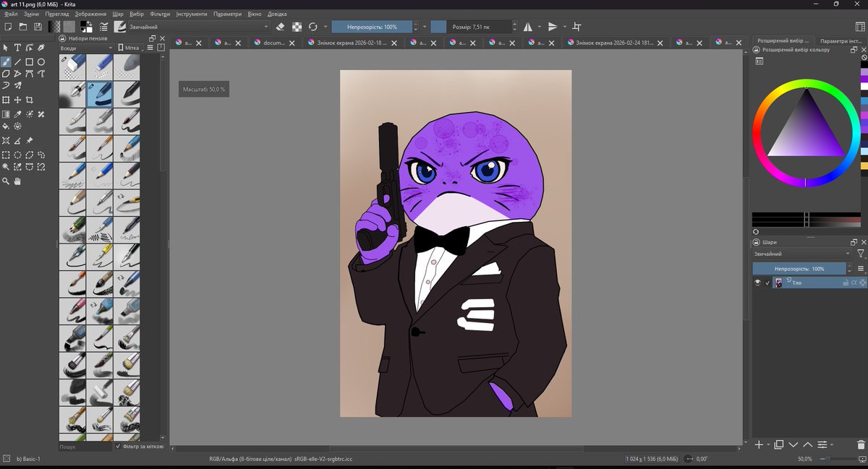This screenshot has width=868, height=469.
Task: Open the brush settings editor icon
Action: (103, 27)
